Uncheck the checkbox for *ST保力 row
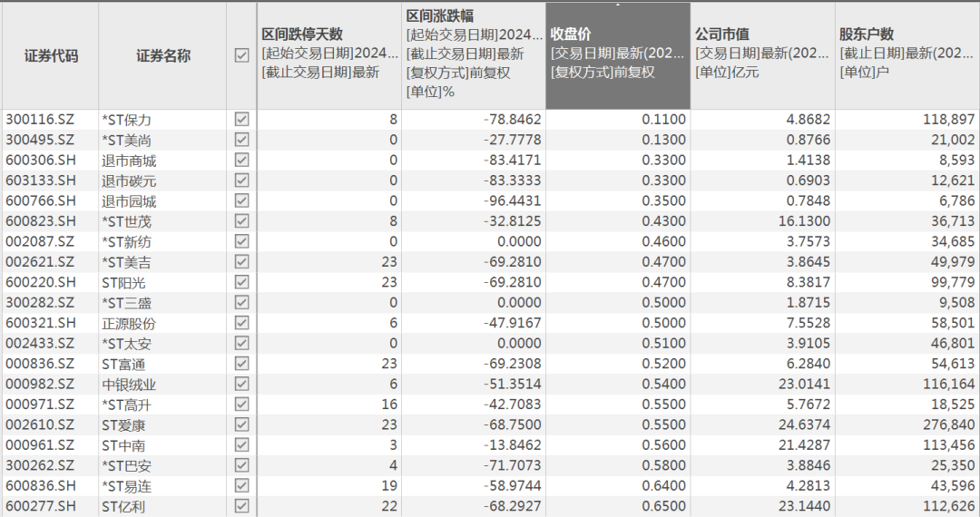Screen dimensions: 980x517 point(241,119)
